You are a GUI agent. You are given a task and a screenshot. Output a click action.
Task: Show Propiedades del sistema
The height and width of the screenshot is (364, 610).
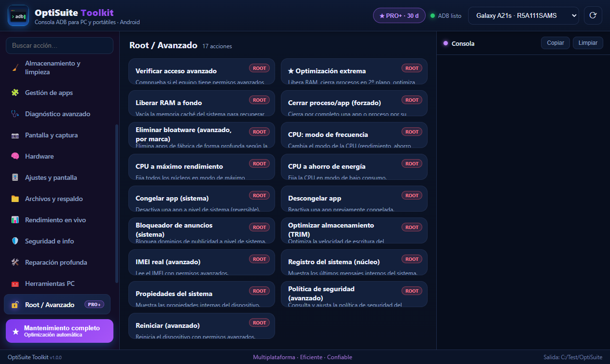(x=202, y=294)
